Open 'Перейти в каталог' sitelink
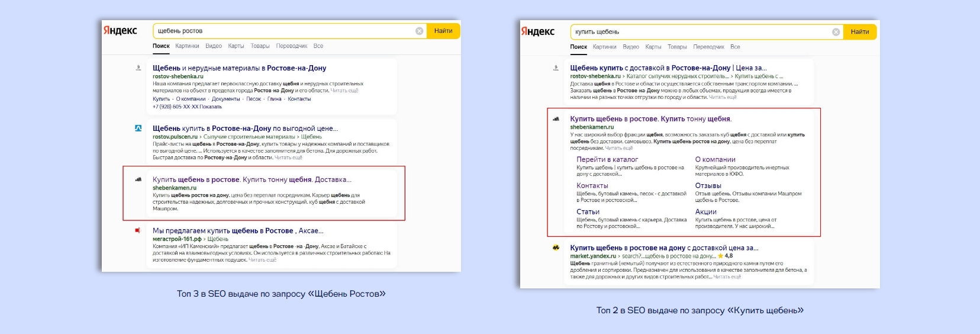 click(607, 159)
